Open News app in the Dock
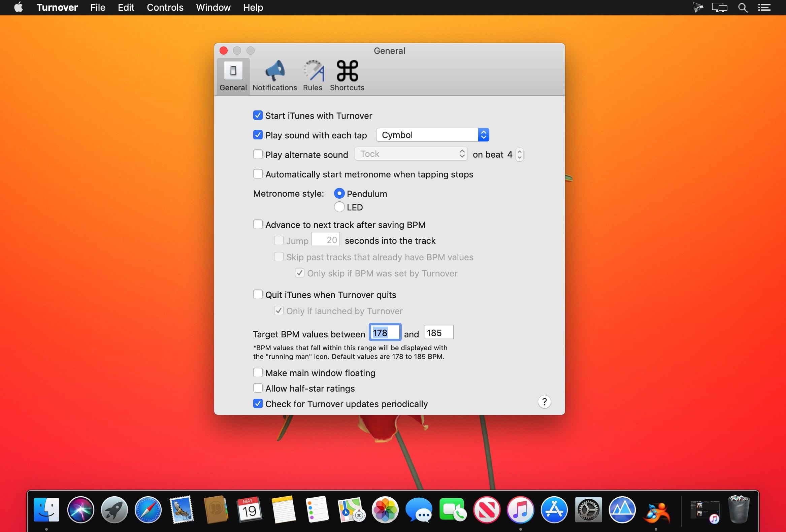This screenshot has width=786, height=532. tap(487, 510)
